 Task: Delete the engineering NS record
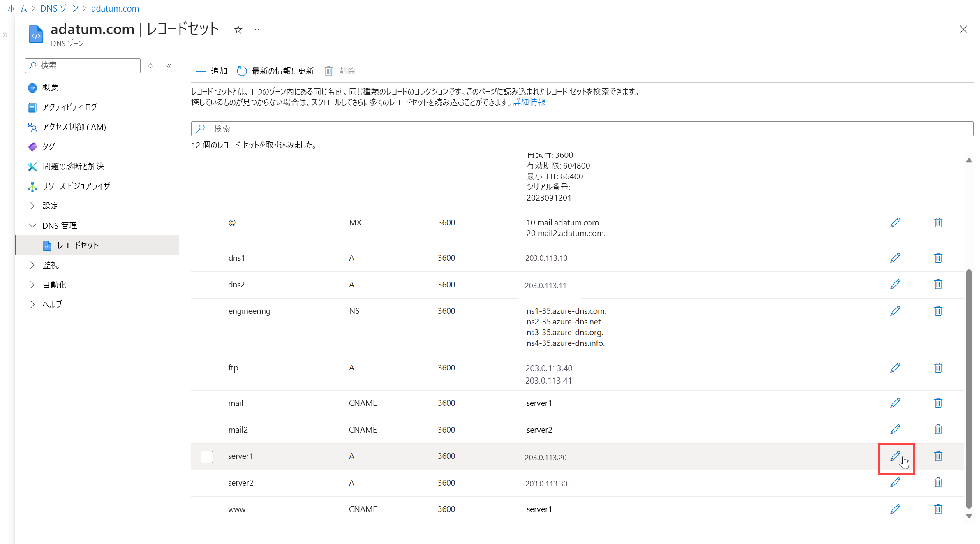tap(938, 311)
